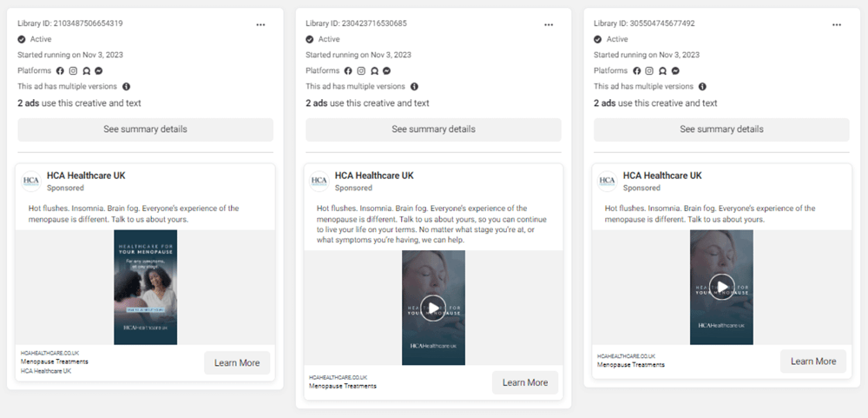Click Sponsored label in first ad card
Image resolution: width=868 pixels, height=418 pixels.
(x=65, y=188)
